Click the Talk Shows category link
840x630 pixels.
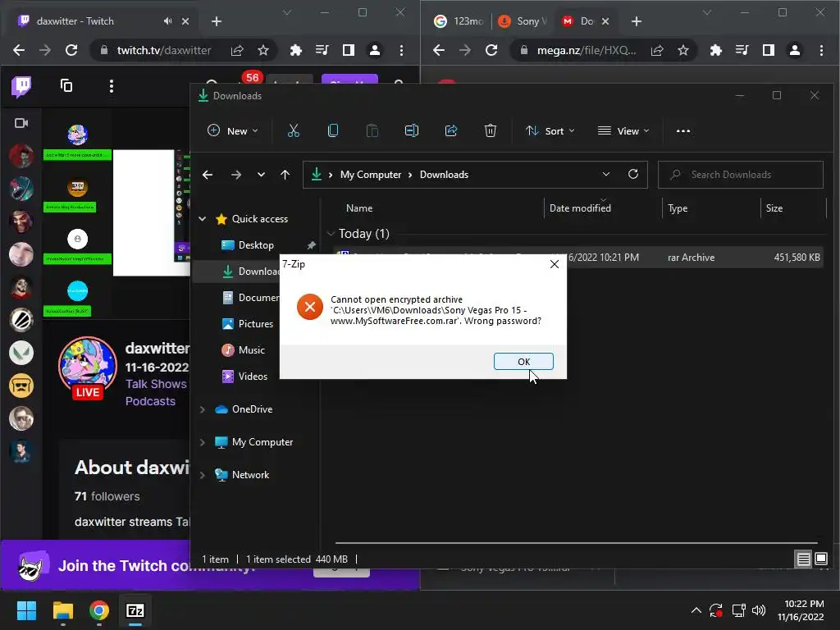pyautogui.click(x=156, y=384)
